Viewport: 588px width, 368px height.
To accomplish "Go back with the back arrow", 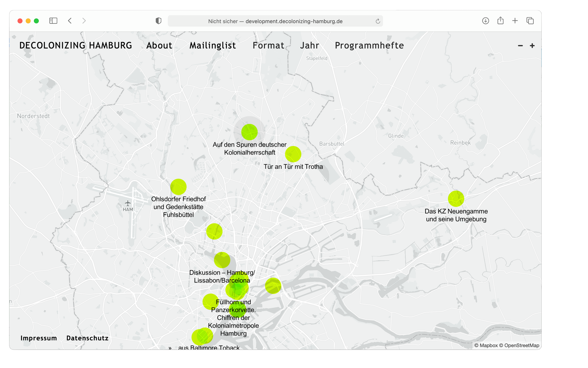I will pyautogui.click(x=70, y=21).
